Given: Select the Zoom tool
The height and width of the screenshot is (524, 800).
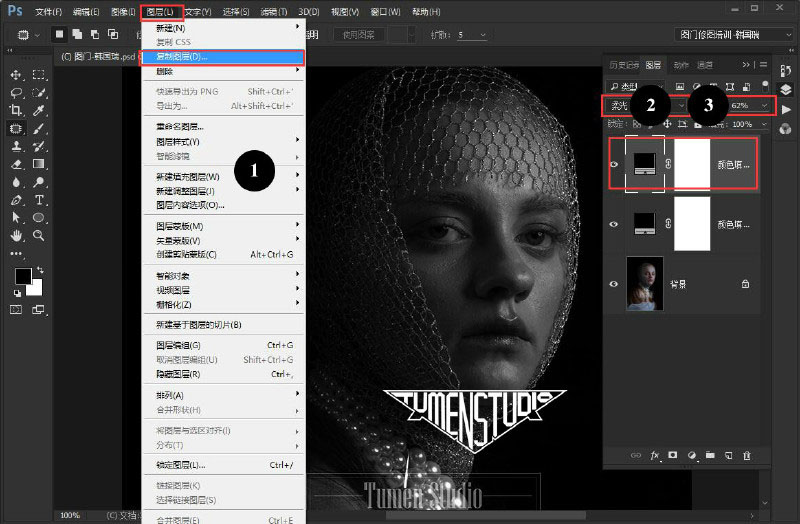Looking at the screenshot, I should click(39, 235).
